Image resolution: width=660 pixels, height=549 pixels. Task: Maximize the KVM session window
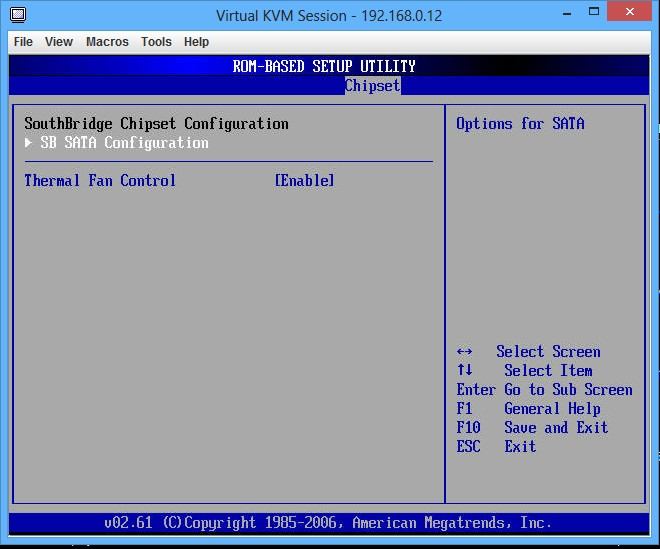tap(593, 12)
